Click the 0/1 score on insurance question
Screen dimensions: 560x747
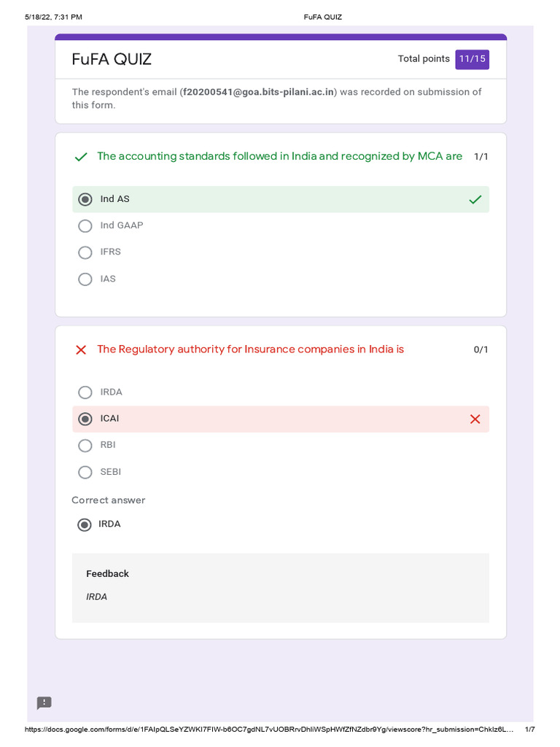pyautogui.click(x=481, y=350)
